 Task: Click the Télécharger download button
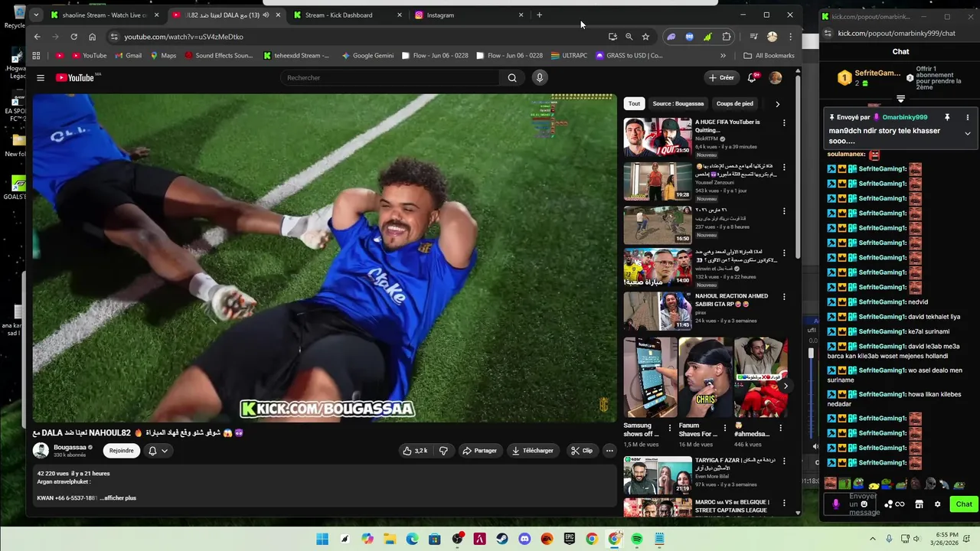point(532,451)
